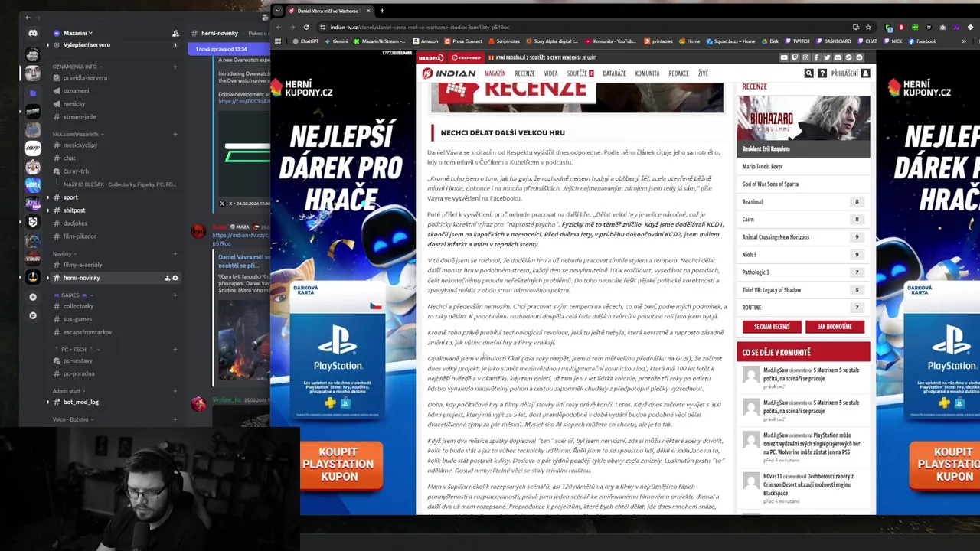
Task: Click the Techfeed logo in top strip
Action: [x=466, y=57]
